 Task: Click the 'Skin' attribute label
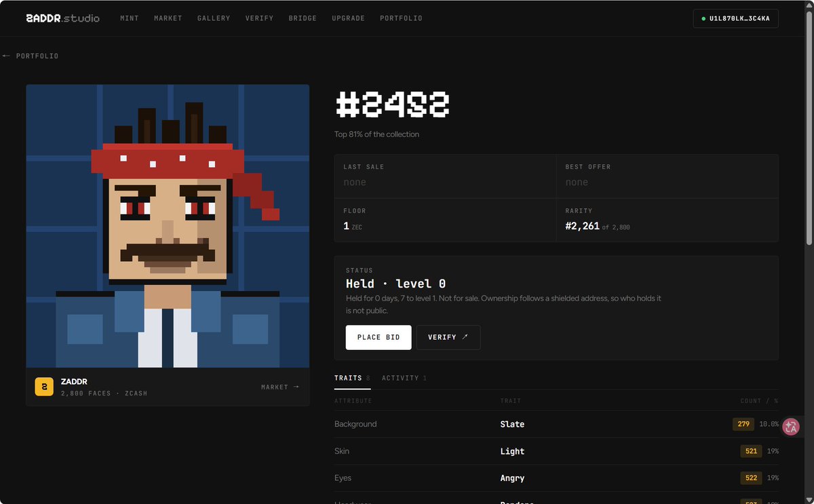coord(342,451)
